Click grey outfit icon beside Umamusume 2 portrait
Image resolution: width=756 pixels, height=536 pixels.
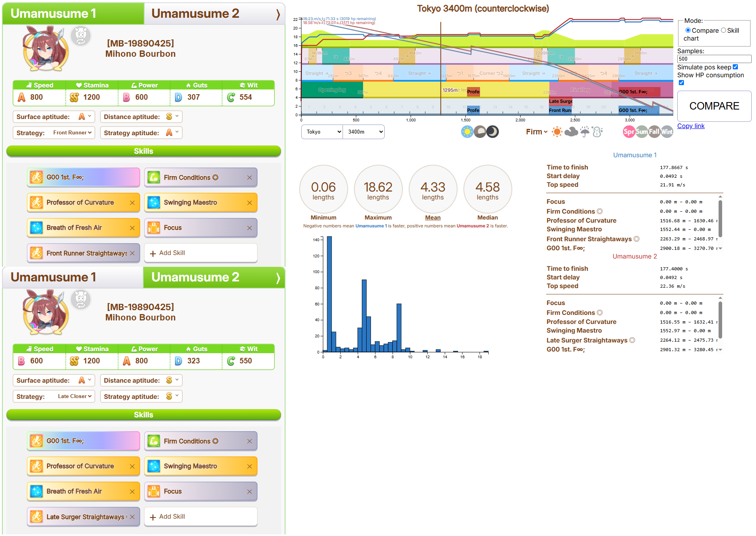point(81,300)
